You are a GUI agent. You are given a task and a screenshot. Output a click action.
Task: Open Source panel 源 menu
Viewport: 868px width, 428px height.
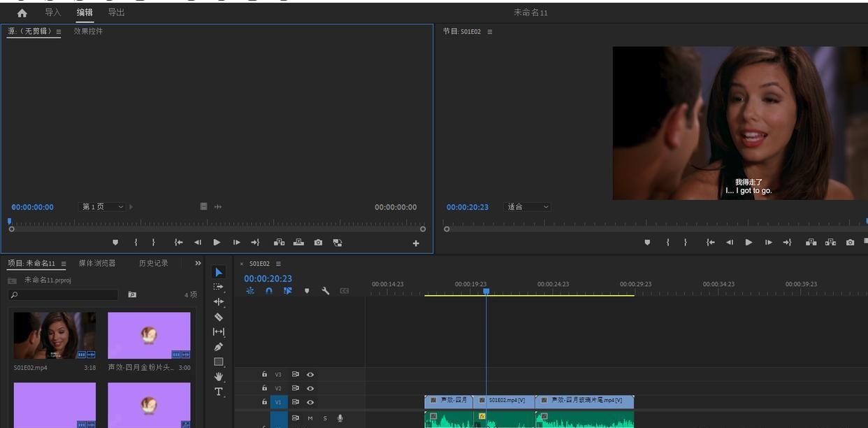point(59,31)
